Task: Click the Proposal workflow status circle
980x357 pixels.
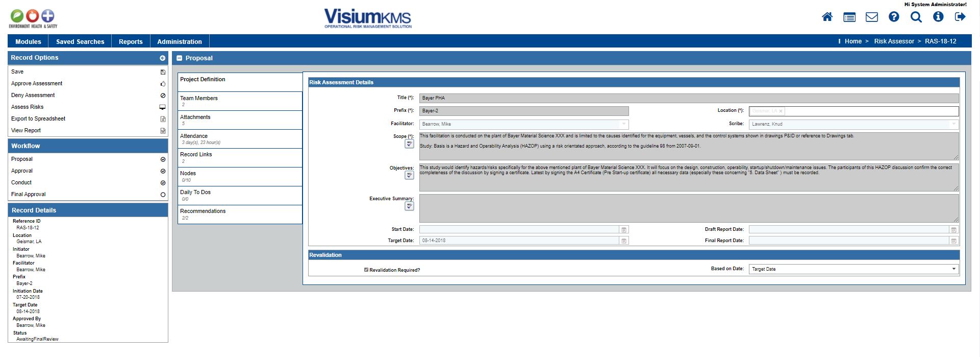Action: 163,159
